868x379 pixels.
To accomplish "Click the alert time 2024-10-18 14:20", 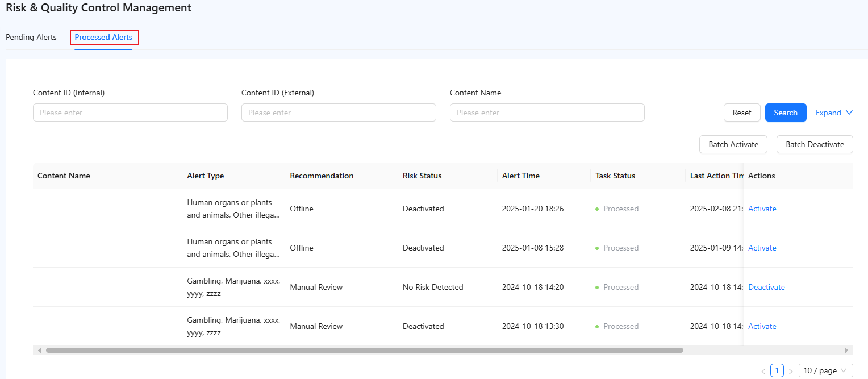I will (533, 287).
